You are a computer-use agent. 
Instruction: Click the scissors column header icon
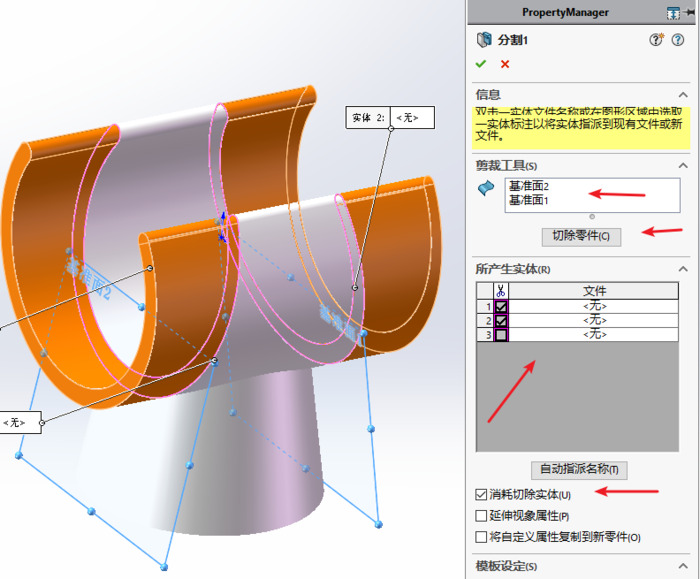pos(501,290)
